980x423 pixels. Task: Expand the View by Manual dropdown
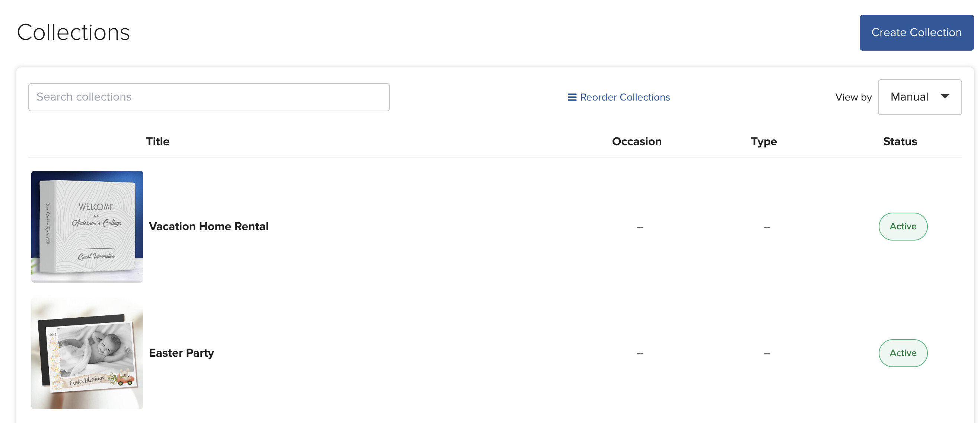tap(920, 97)
